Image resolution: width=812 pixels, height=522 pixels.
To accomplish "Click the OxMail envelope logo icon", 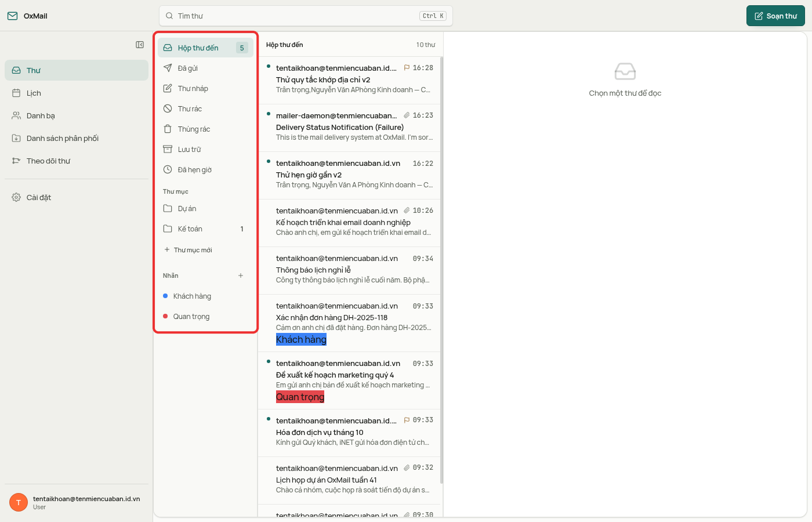I will click(12, 16).
